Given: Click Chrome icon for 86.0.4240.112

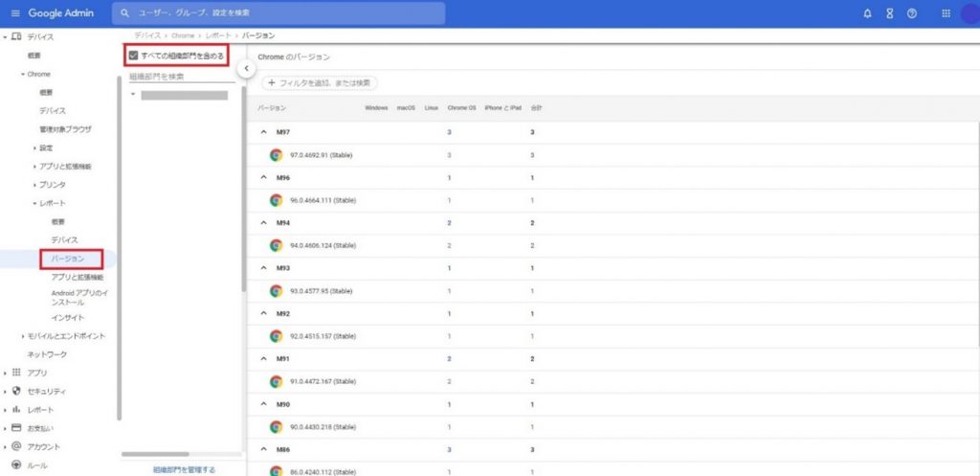Looking at the screenshot, I should tap(276, 471).
